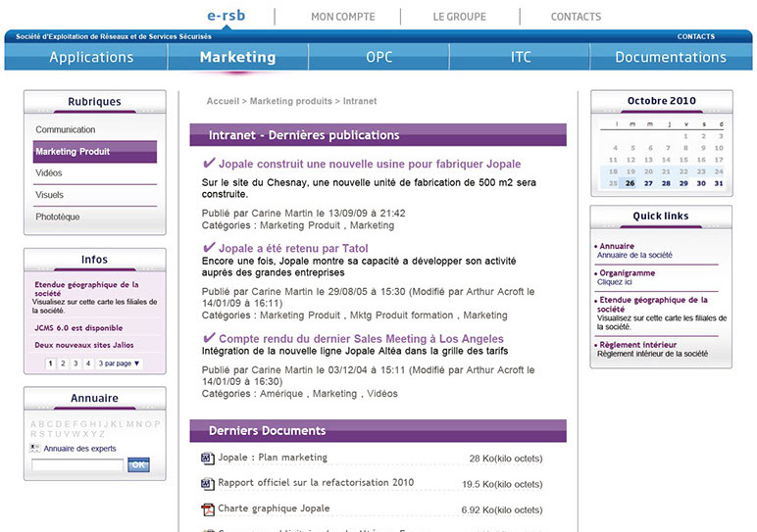This screenshot has height=532, width=757.
Task: Select Communication in Rubriques
Action: click(65, 129)
